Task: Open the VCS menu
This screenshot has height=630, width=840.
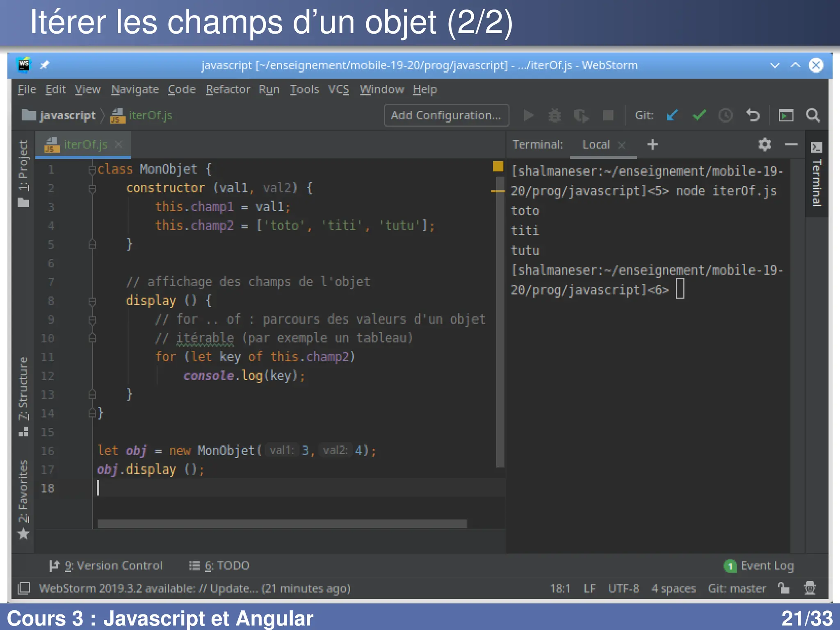Action: click(338, 89)
